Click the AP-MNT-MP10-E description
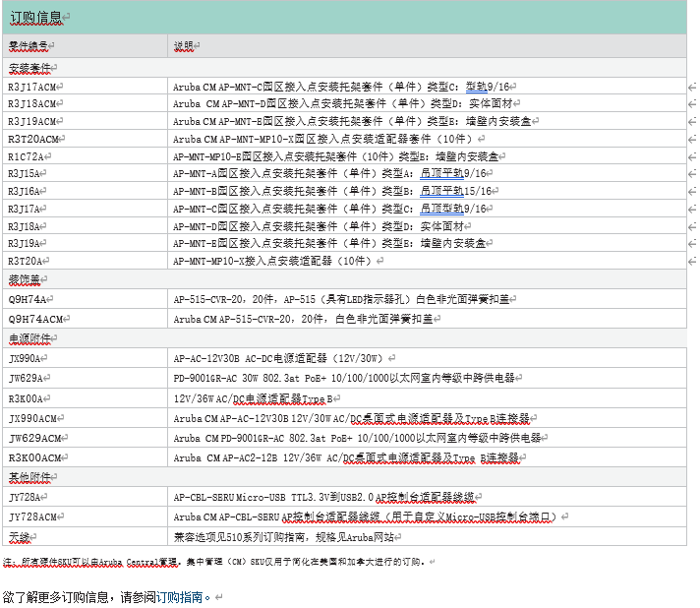 (335, 156)
